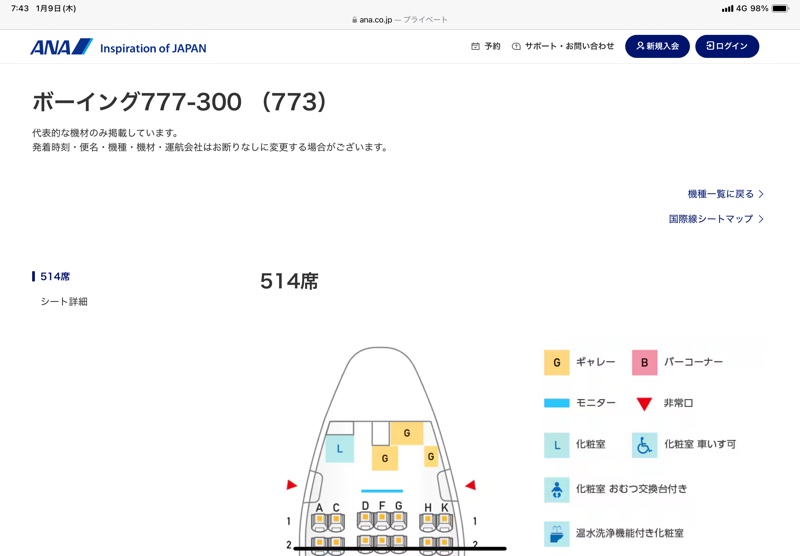
Task: Click the バーコーナー legend label
Action: tap(693, 362)
